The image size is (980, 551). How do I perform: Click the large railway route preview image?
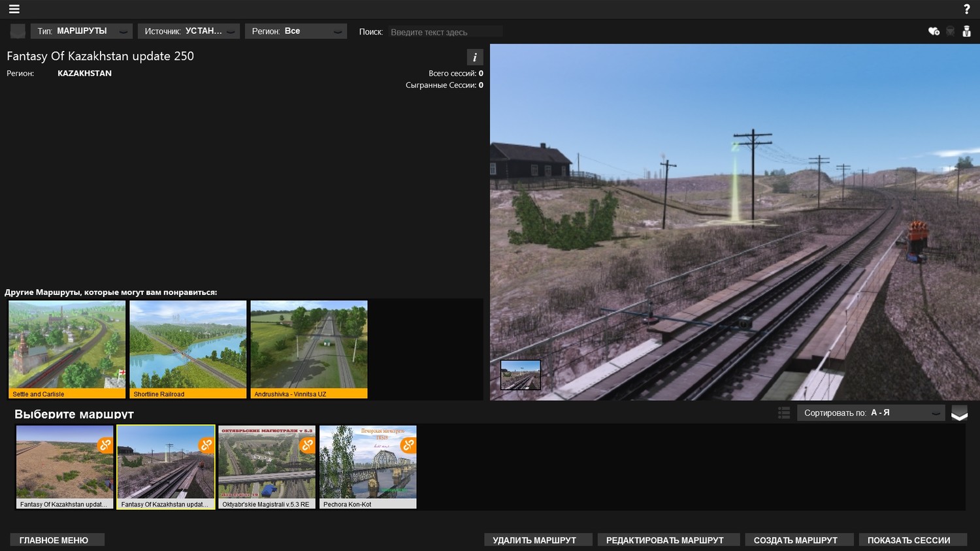(x=735, y=222)
